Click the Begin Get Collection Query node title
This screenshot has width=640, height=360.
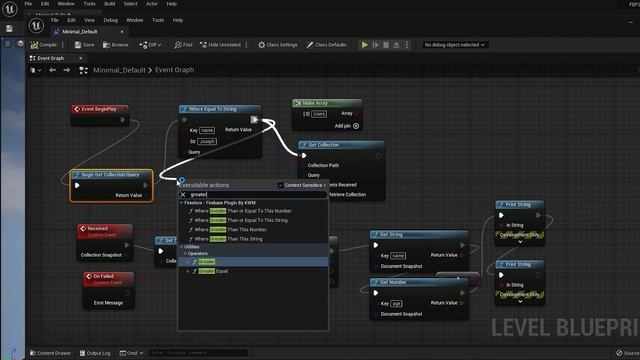tap(111, 175)
